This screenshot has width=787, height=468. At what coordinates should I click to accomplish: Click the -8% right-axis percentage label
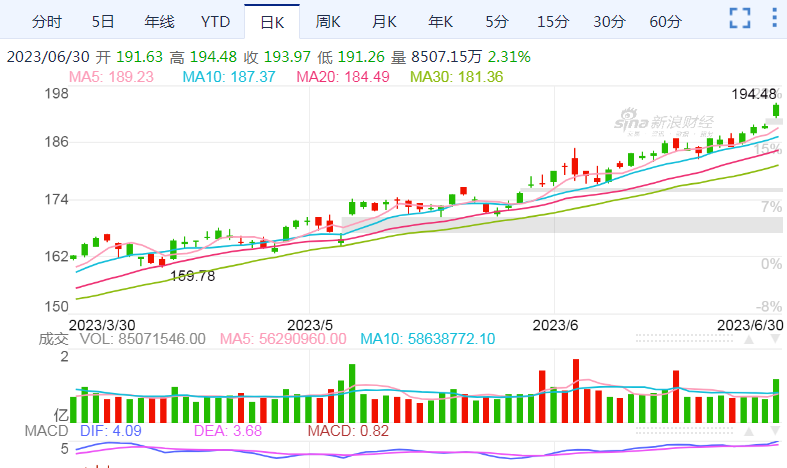click(769, 306)
